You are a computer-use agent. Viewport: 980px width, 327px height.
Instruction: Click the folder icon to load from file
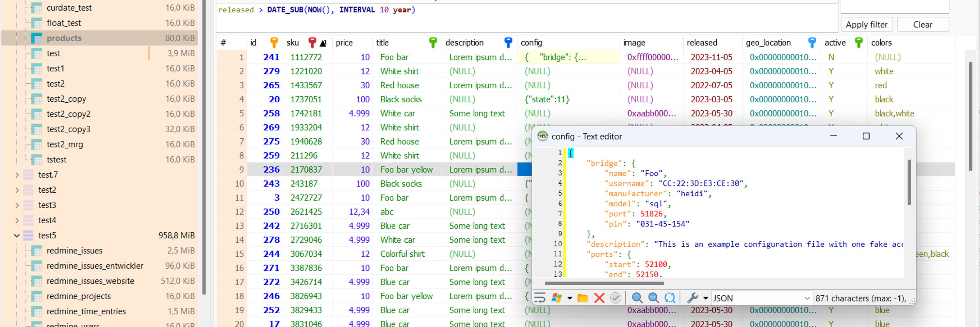[582, 298]
